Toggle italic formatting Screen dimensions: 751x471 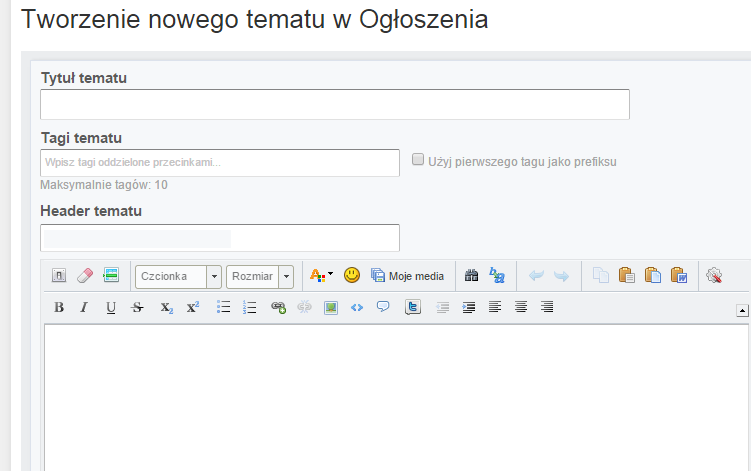(84, 307)
